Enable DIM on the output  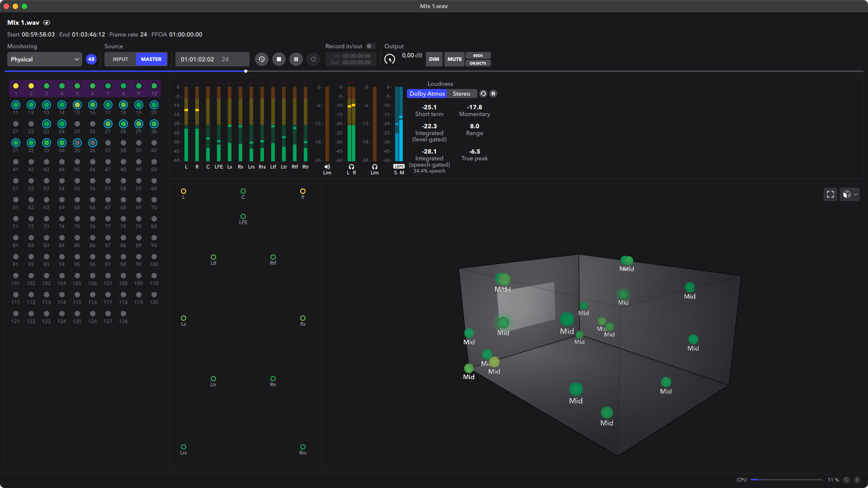(434, 59)
